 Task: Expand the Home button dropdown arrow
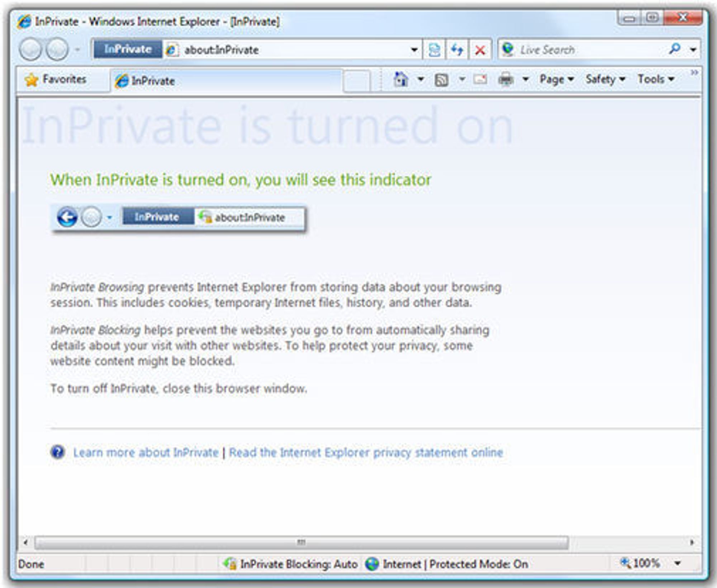421,79
